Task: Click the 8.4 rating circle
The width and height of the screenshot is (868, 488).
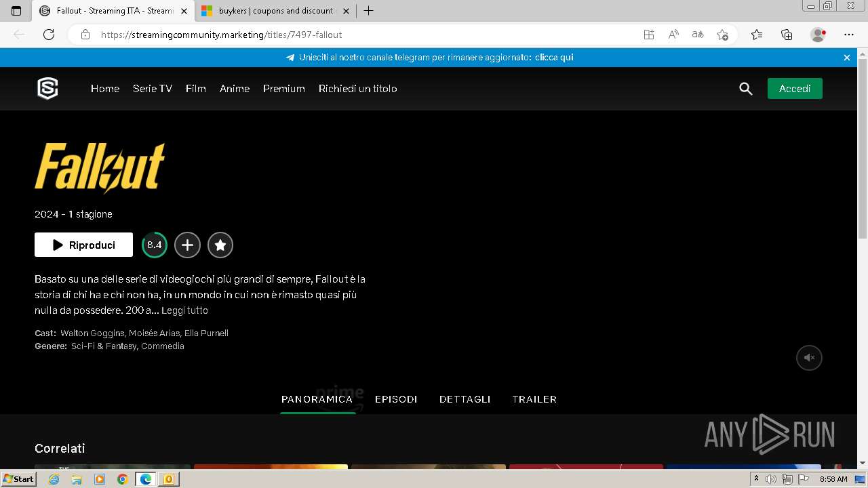Action: (155, 245)
